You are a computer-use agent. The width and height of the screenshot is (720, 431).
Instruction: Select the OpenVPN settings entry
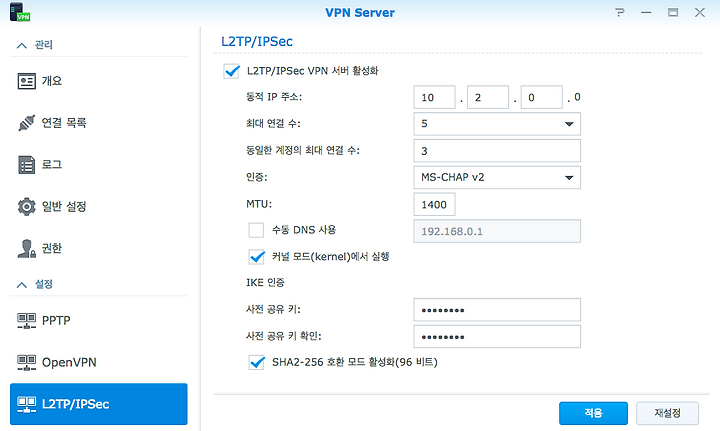(x=99, y=363)
